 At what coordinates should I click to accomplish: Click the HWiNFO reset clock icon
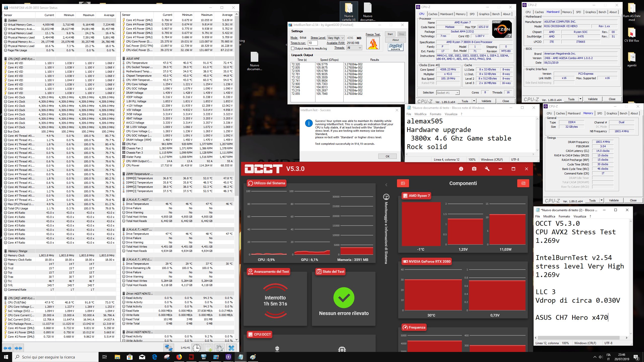pos(197,348)
